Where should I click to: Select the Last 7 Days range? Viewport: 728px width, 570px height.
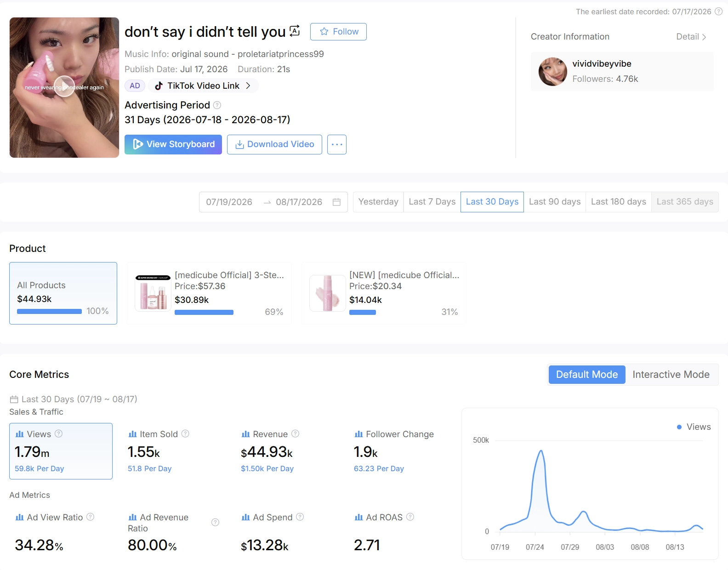pyautogui.click(x=432, y=202)
